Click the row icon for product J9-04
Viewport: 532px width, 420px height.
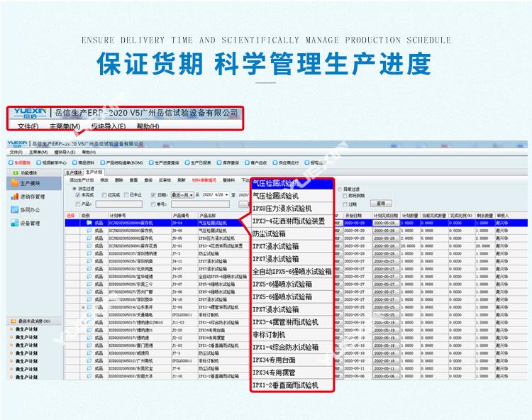tap(89, 223)
